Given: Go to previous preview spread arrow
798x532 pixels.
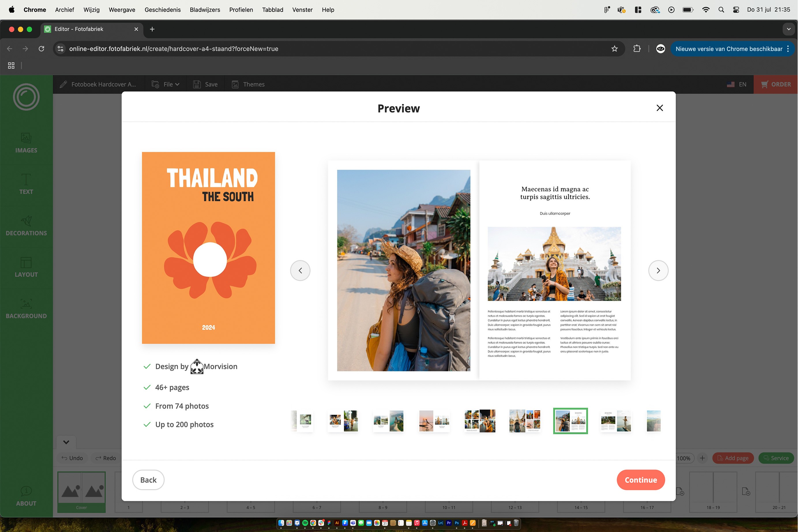Looking at the screenshot, I should [300, 270].
